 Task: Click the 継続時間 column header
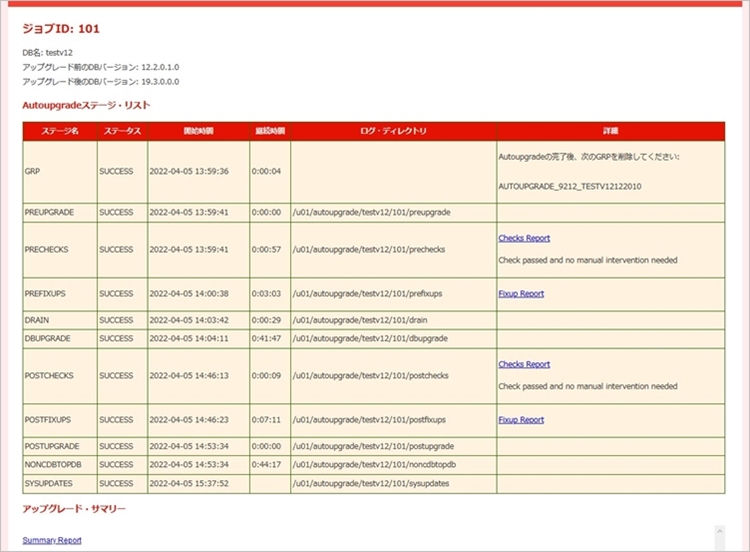click(x=270, y=131)
